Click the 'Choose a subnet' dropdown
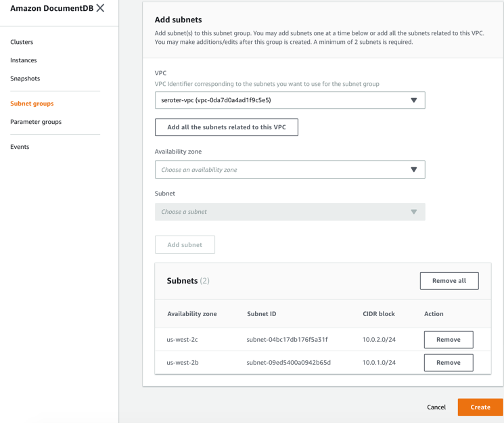This screenshot has width=504, height=423. [x=290, y=212]
